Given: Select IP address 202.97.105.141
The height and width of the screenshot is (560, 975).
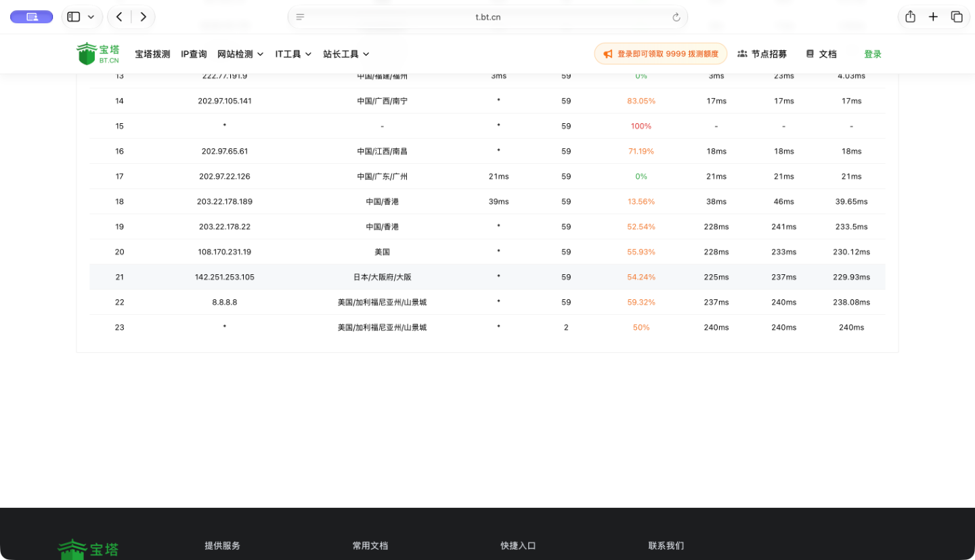Looking at the screenshot, I should pos(225,101).
